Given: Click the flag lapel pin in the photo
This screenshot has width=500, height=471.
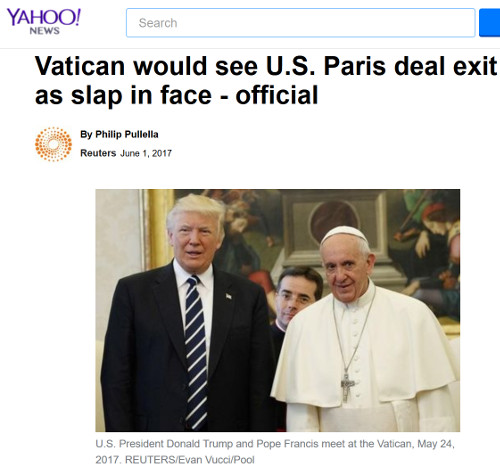Looking at the screenshot, I should pos(228,296).
